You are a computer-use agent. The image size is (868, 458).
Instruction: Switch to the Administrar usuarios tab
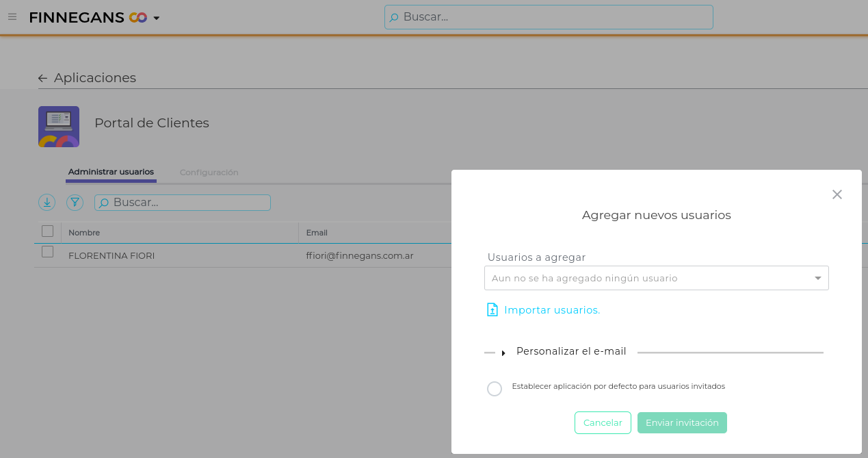(x=111, y=172)
